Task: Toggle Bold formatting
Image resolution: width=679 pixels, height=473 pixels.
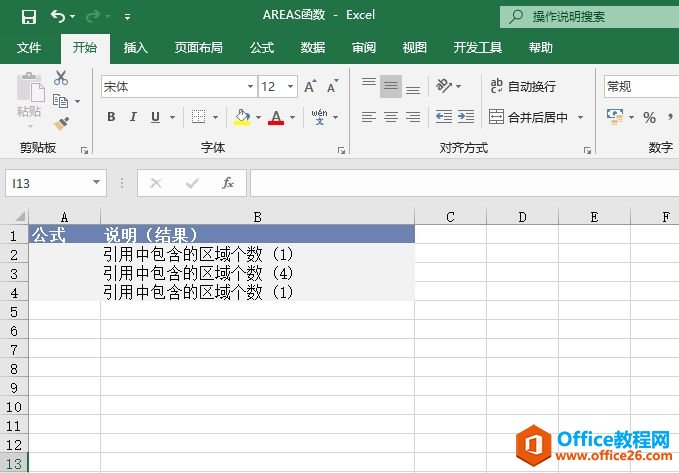Action: (x=111, y=118)
